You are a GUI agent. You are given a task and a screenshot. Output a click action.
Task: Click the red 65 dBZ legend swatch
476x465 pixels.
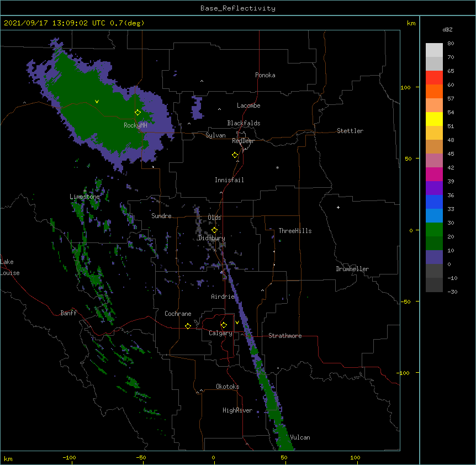click(x=434, y=77)
